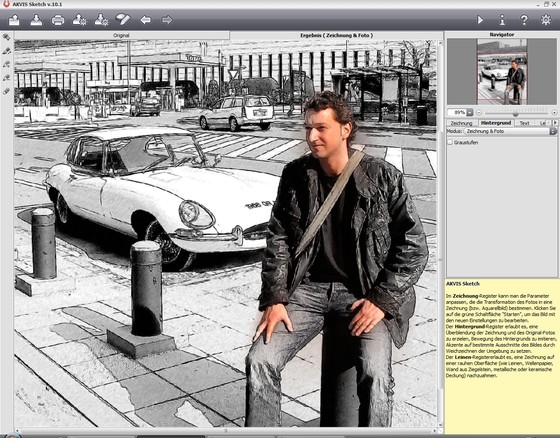Switch to the Zeichnung tab
Screen dimensions: 560x438
(x=461, y=123)
